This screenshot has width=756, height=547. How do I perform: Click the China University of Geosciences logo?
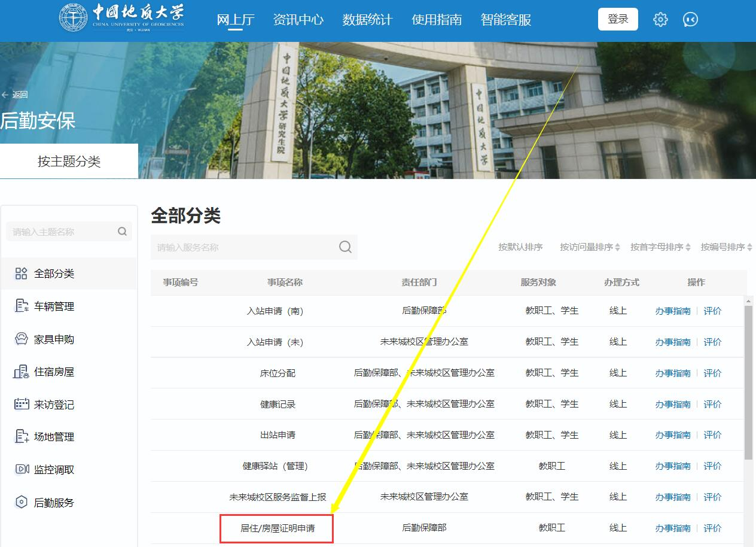(x=121, y=18)
